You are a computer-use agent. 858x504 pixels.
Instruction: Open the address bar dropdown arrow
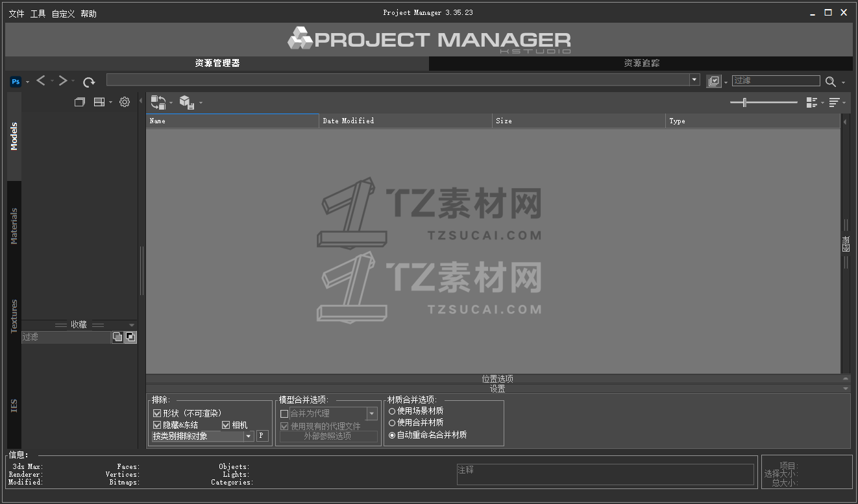click(694, 79)
